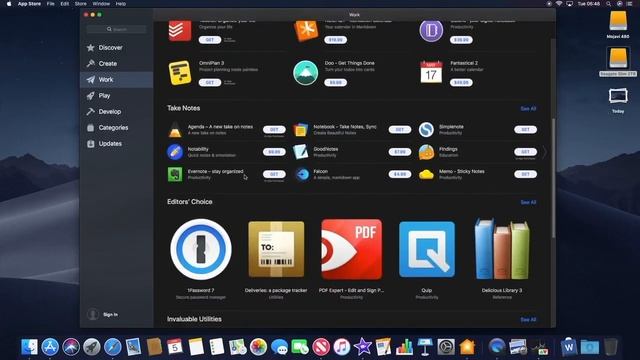
Task: Click price button for Falcon
Action: click(x=400, y=174)
